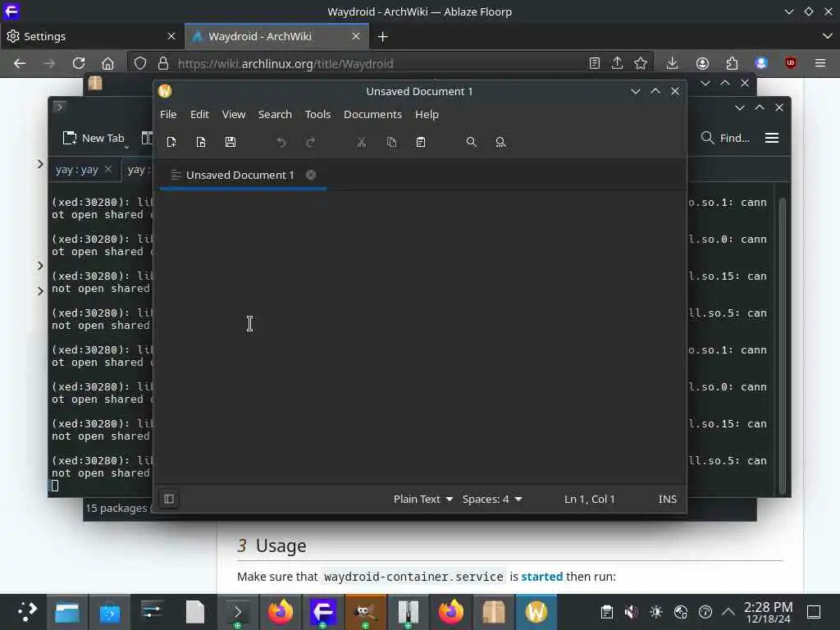The width and height of the screenshot is (840, 630).
Task: Open the File menu
Action: (168, 114)
